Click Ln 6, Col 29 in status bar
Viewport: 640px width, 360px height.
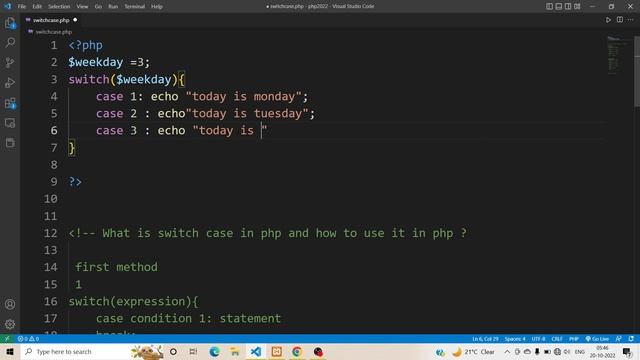point(485,339)
